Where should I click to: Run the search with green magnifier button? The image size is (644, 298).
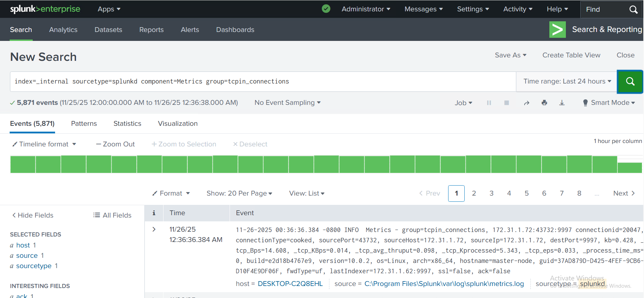point(630,81)
